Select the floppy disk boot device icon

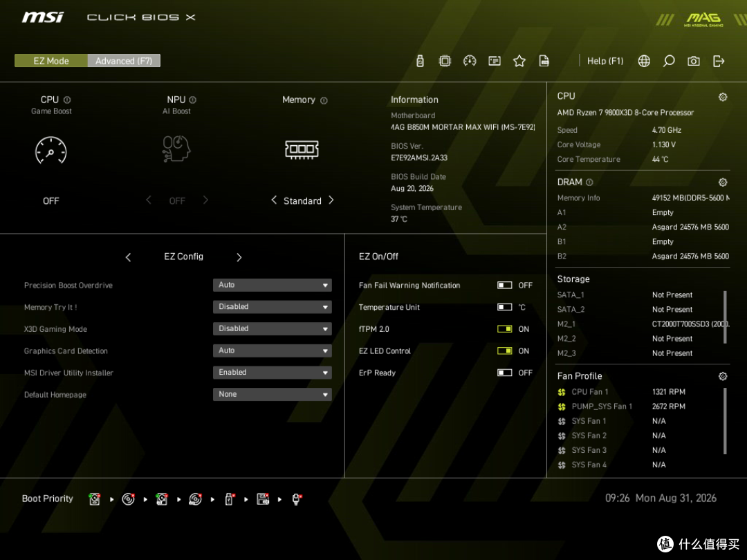[263, 499]
